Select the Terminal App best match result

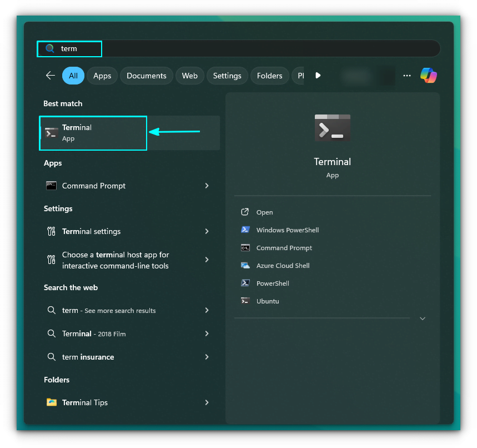tap(130, 133)
